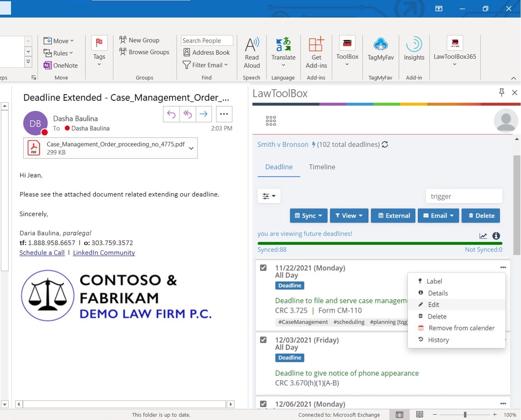Open the View filter dropdown
This screenshot has width=521, height=420.
349,216
